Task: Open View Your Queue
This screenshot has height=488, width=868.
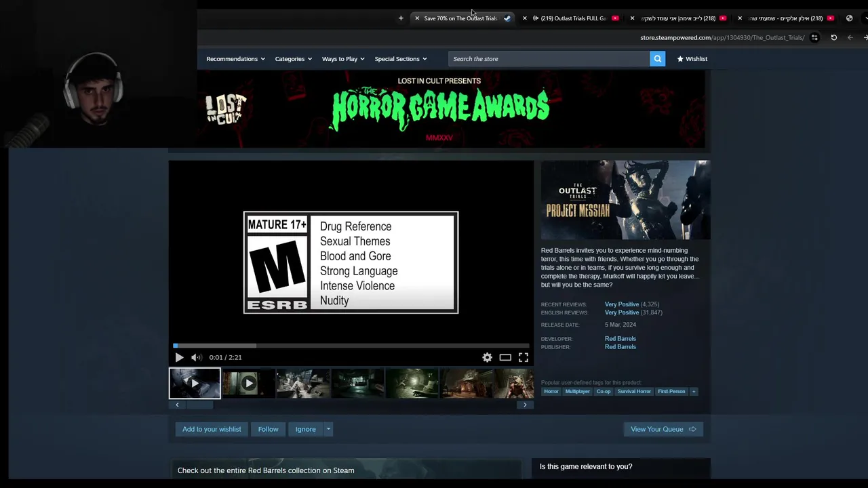Action: pyautogui.click(x=663, y=429)
